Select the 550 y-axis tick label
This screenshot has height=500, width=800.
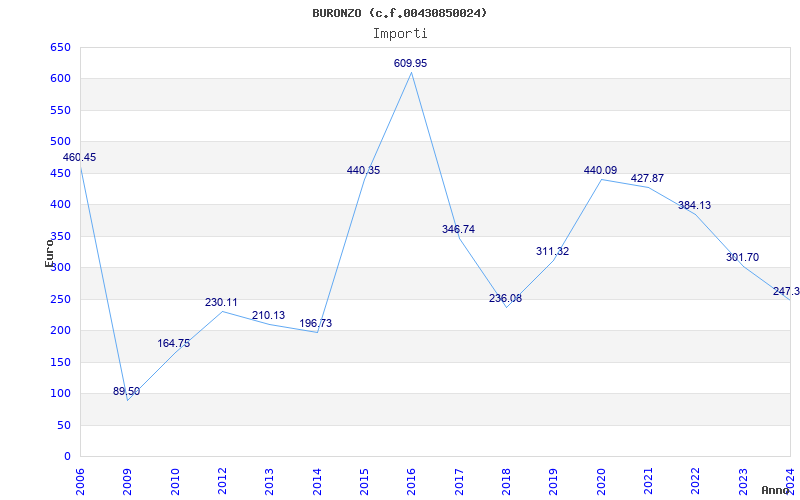pyautogui.click(x=60, y=110)
